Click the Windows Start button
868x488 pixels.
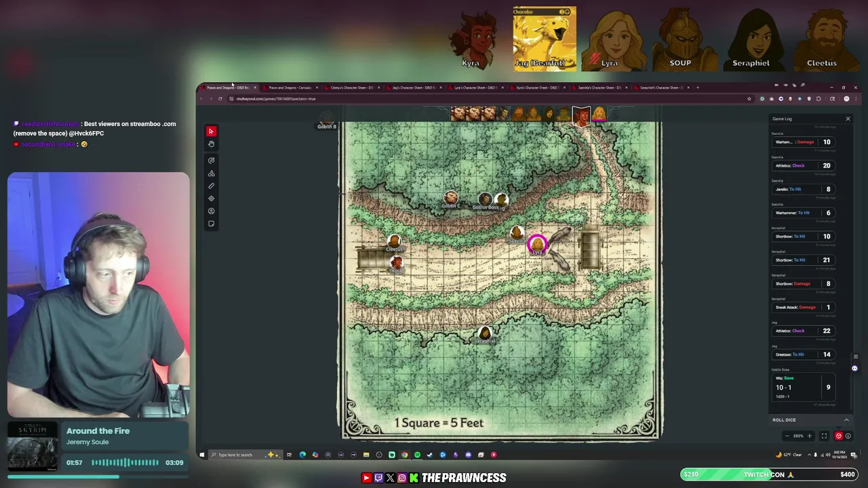tap(201, 455)
